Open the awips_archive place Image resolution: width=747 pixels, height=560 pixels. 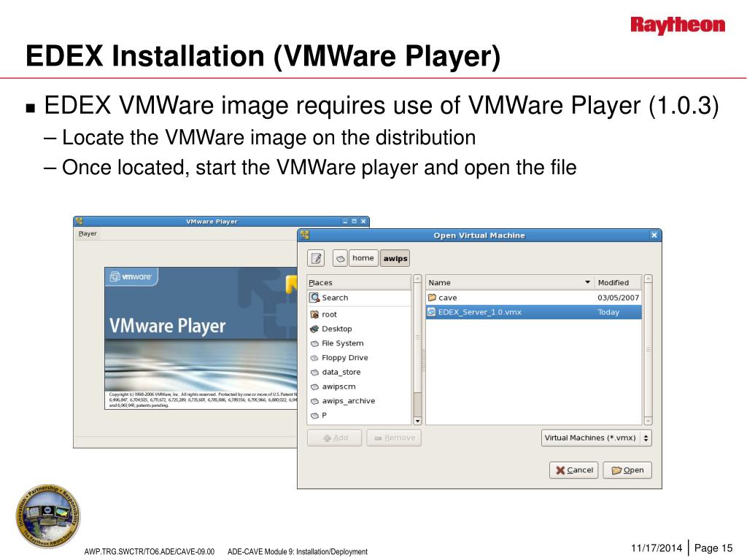pos(359,401)
